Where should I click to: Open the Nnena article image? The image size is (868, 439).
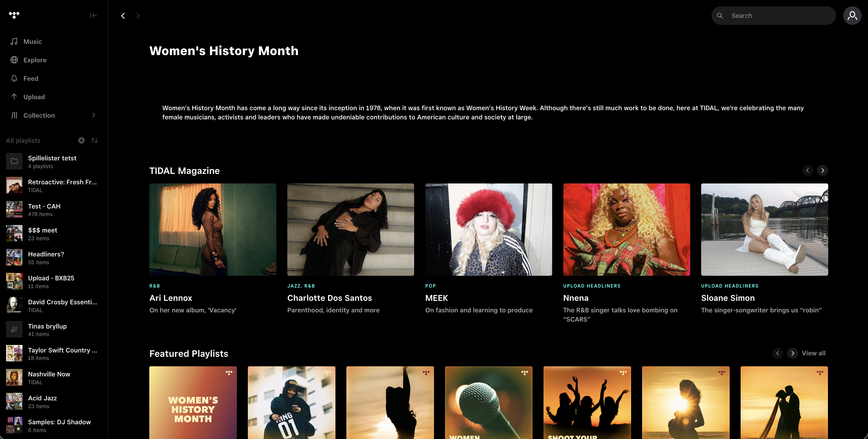[x=627, y=230]
